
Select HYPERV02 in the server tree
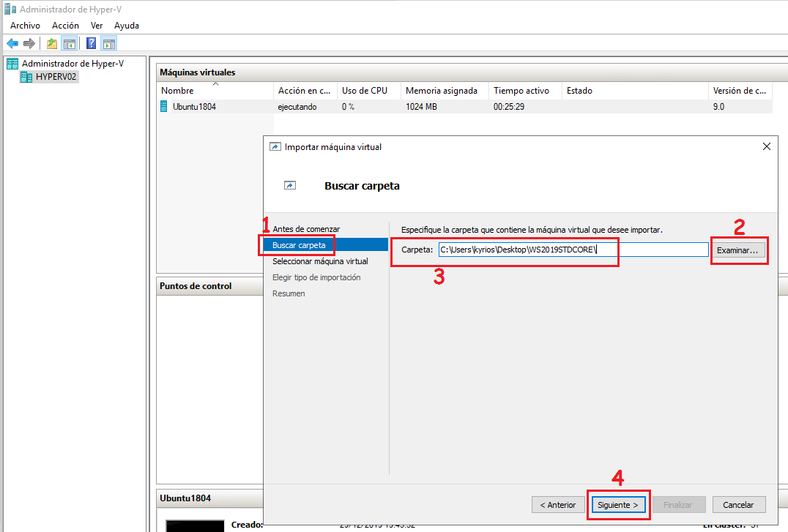pyautogui.click(x=54, y=76)
